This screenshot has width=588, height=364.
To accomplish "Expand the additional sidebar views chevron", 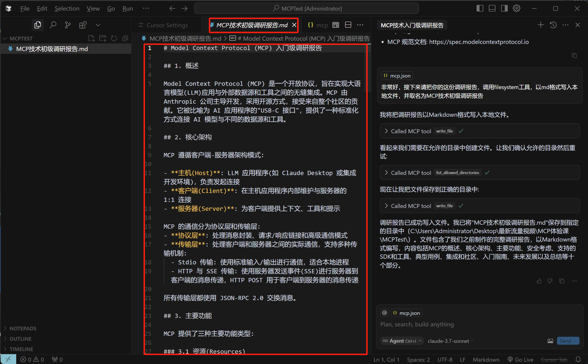I will [98, 25].
